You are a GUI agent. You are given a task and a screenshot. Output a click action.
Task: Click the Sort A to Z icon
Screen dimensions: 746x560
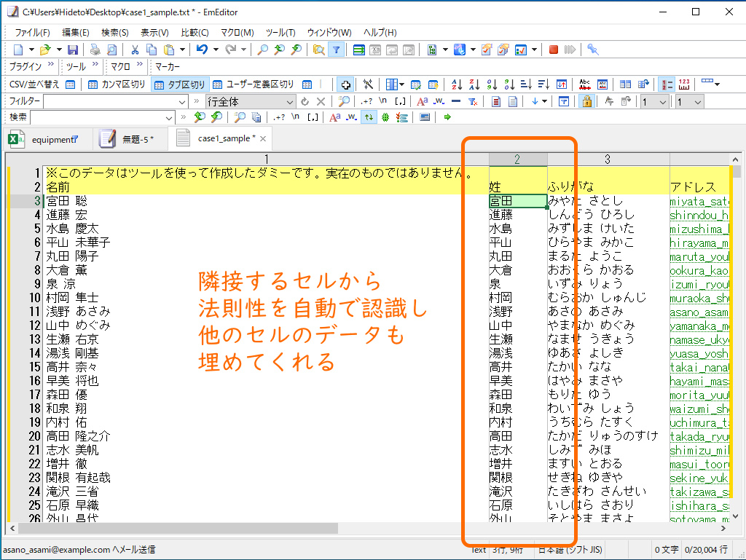point(457,84)
